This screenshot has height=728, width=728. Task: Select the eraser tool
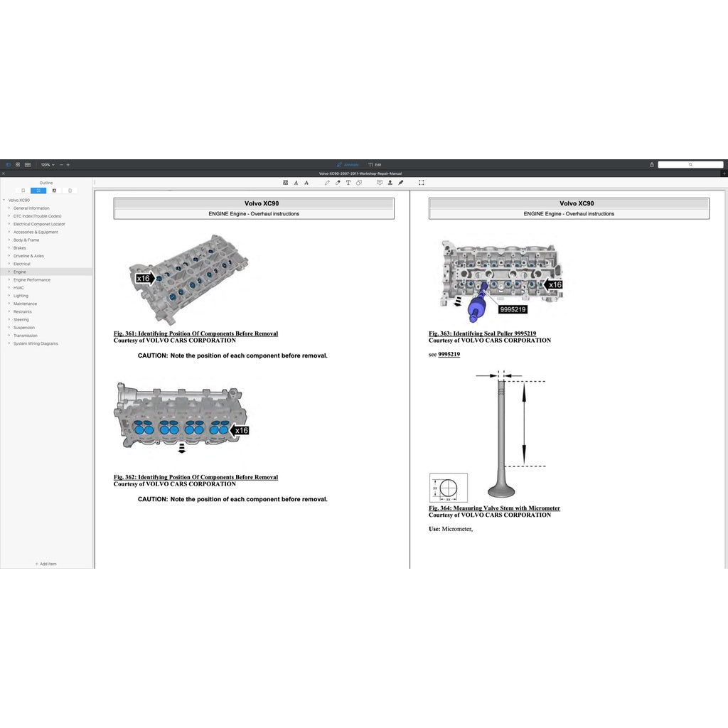click(x=338, y=183)
